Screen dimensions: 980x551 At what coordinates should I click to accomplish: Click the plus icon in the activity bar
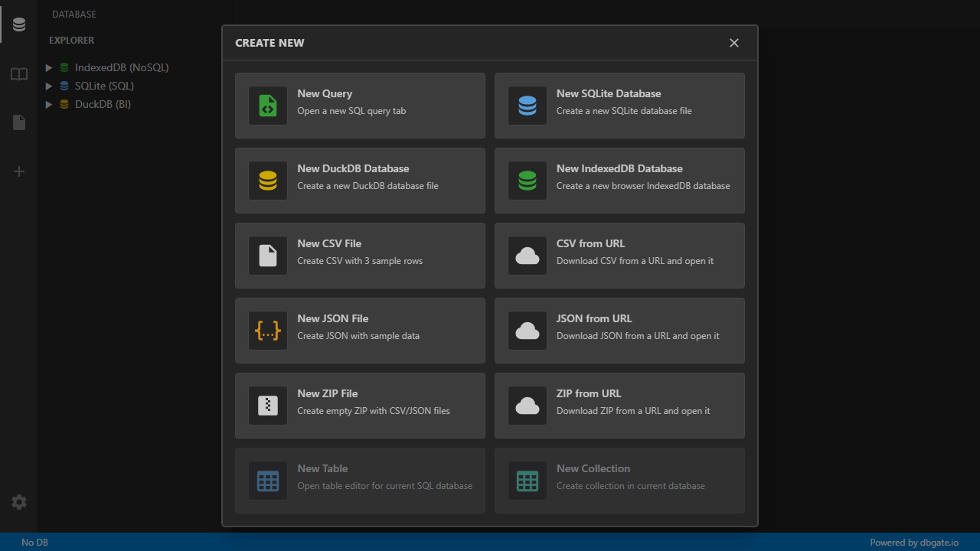18,171
